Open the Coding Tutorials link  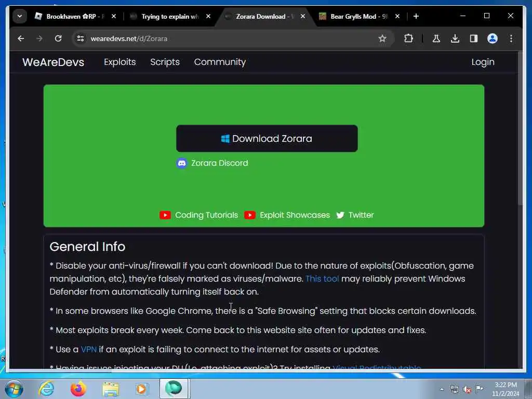click(206, 215)
